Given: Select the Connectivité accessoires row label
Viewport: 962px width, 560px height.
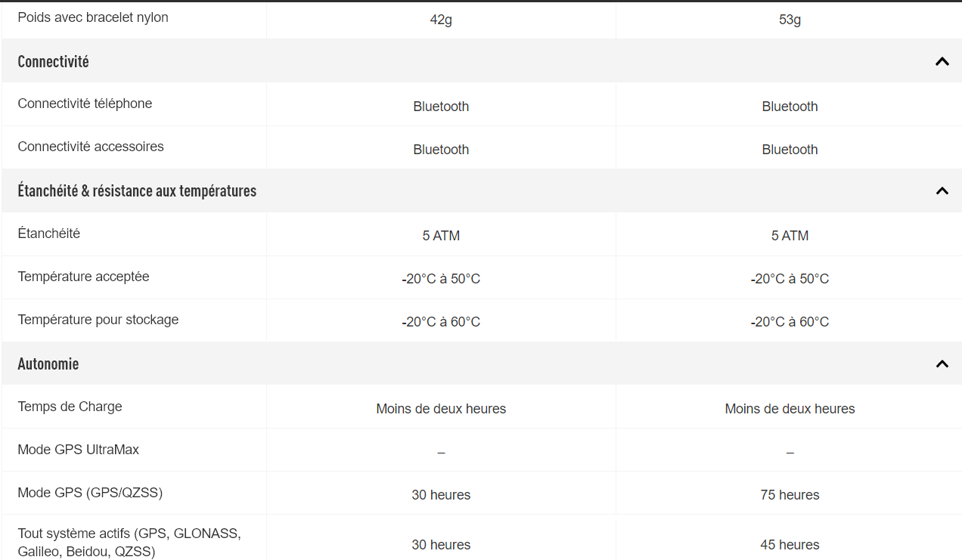Looking at the screenshot, I should (x=91, y=147).
